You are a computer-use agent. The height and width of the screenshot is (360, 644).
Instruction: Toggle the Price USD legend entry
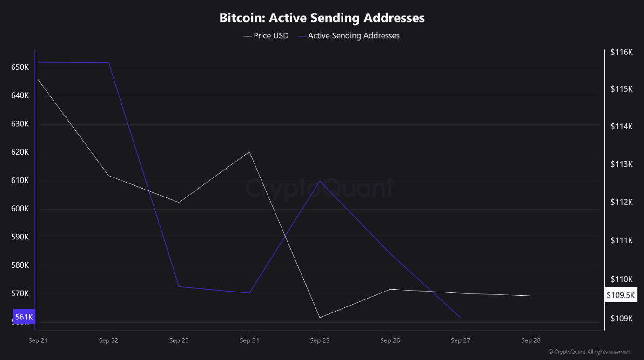[266, 35]
